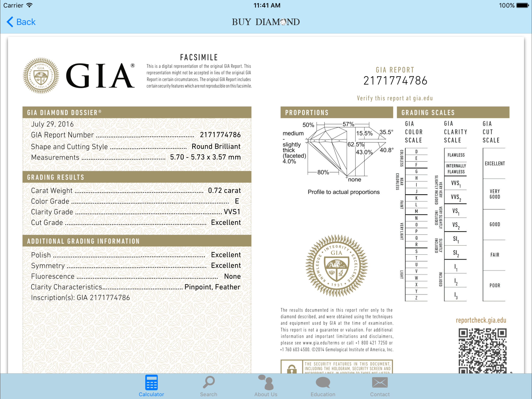
Task: Open the reportcheck.gia.edu link
Action: [x=481, y=320]
